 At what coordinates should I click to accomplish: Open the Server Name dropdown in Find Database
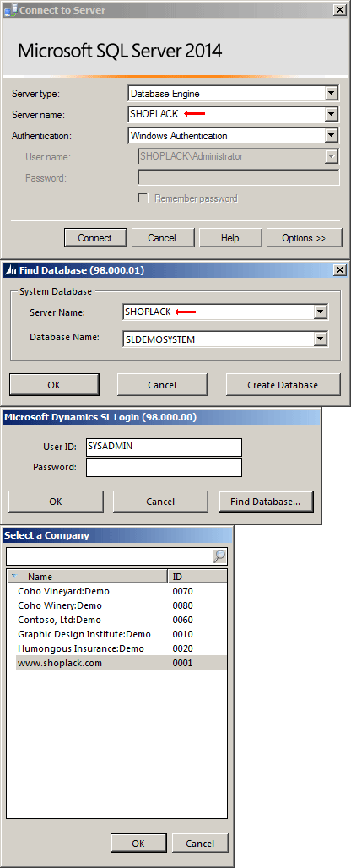pyautogui.click(x=320, y=312)
